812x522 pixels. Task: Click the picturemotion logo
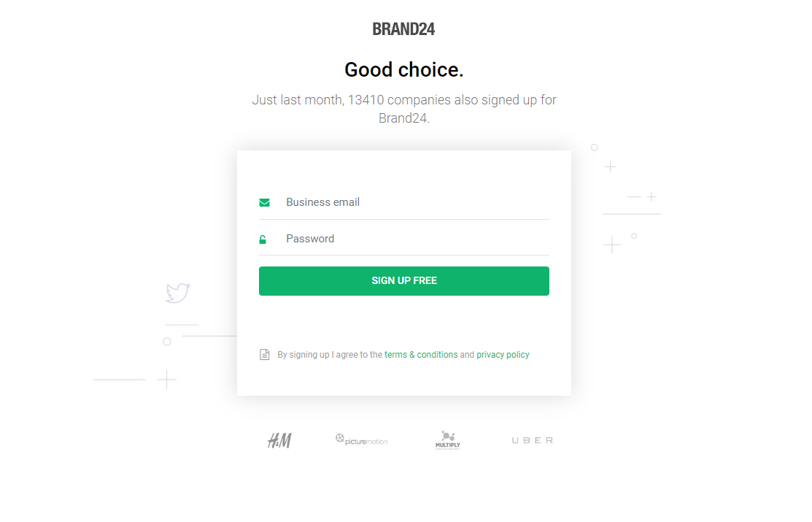click(361, 440)
